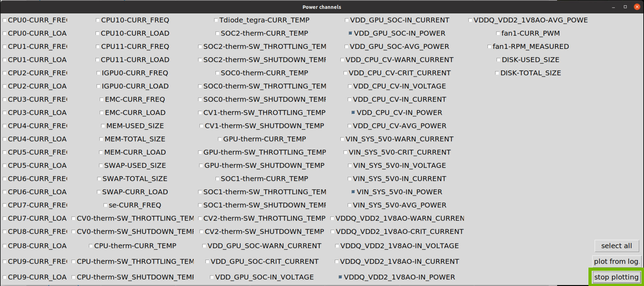
Task: Disable the VIN_SYS_5V0-IN_POWER channel
Action: 353,192
